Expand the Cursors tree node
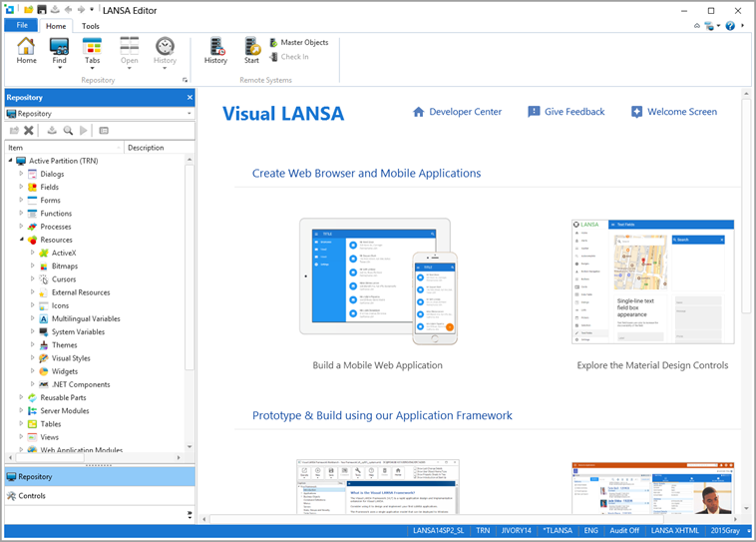Viewport: 756px width, 542px height. [x=32, y=278]
